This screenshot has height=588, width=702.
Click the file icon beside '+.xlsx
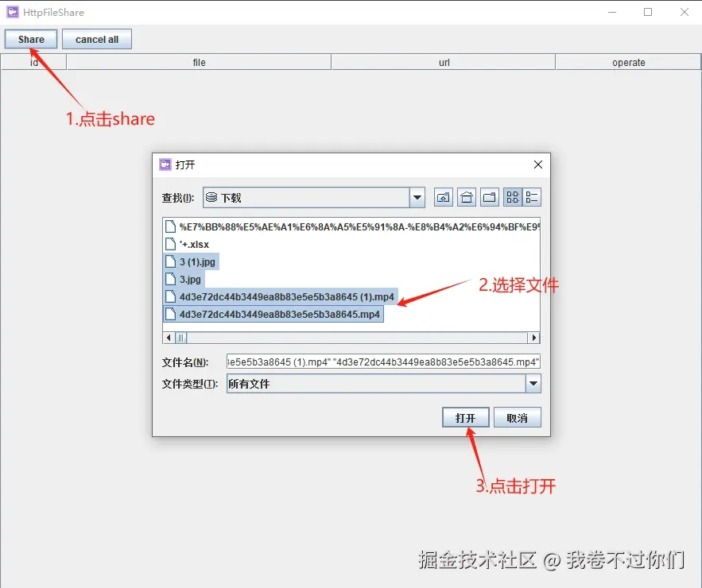(x=171, y=244)
